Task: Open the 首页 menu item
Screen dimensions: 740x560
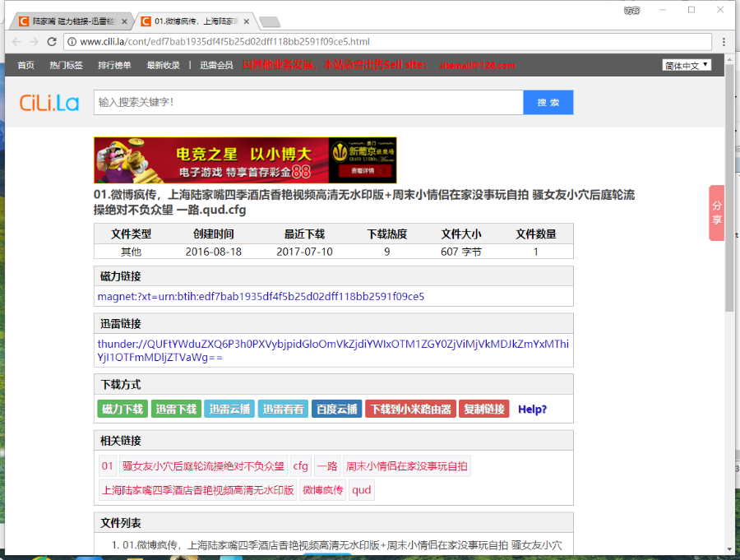Action: pyautogui.click(x=25, y=65)
